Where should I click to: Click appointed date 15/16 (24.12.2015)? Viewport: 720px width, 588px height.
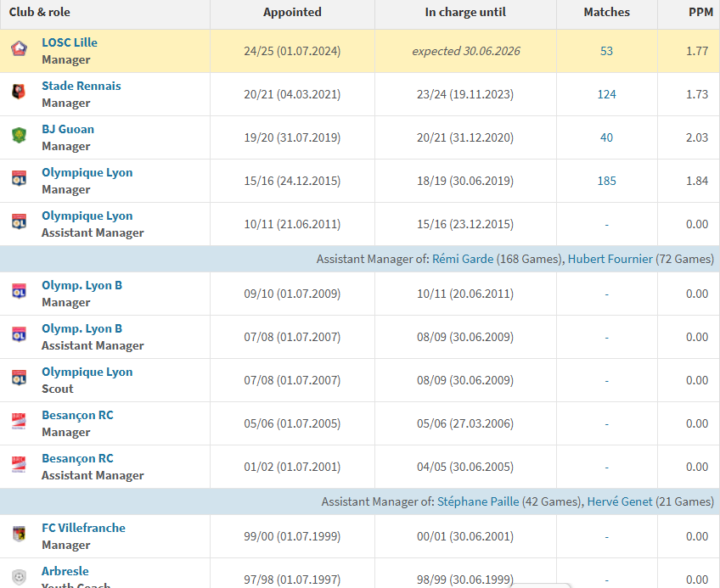click(x=292, y=181)
